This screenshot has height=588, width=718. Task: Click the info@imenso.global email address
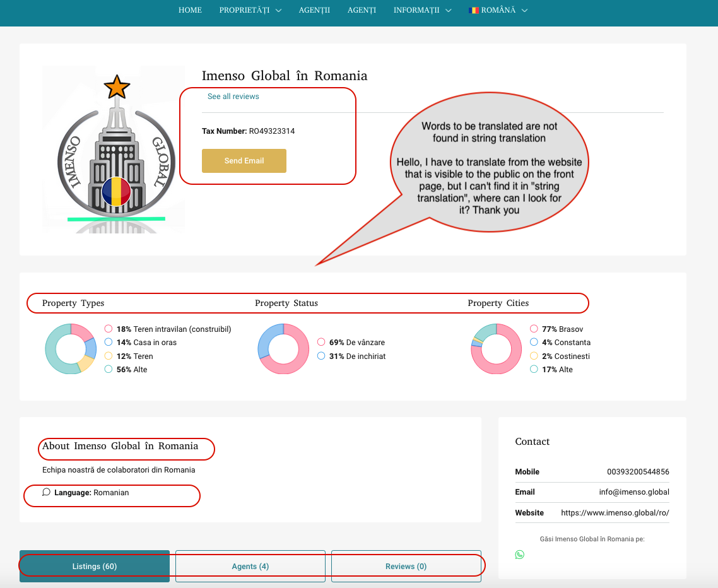[634, 492]
